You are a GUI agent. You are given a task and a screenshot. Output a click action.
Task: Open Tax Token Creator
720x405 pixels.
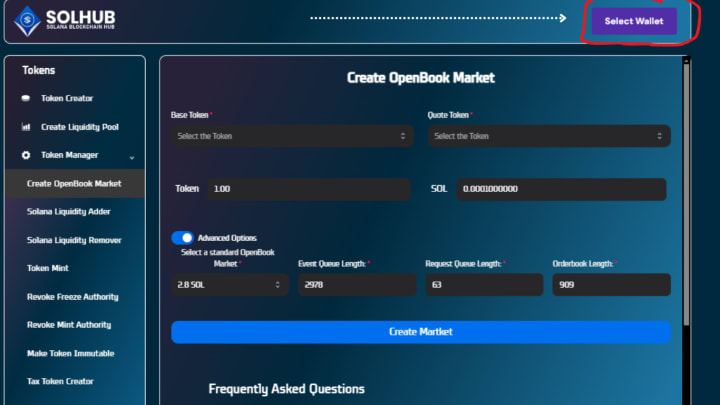[60, 381]
